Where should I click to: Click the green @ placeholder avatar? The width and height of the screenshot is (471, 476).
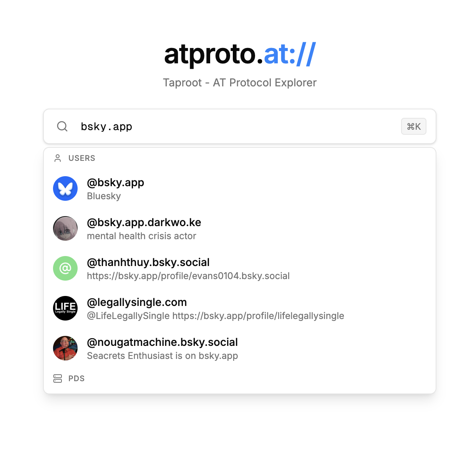[x=65, y=268]
